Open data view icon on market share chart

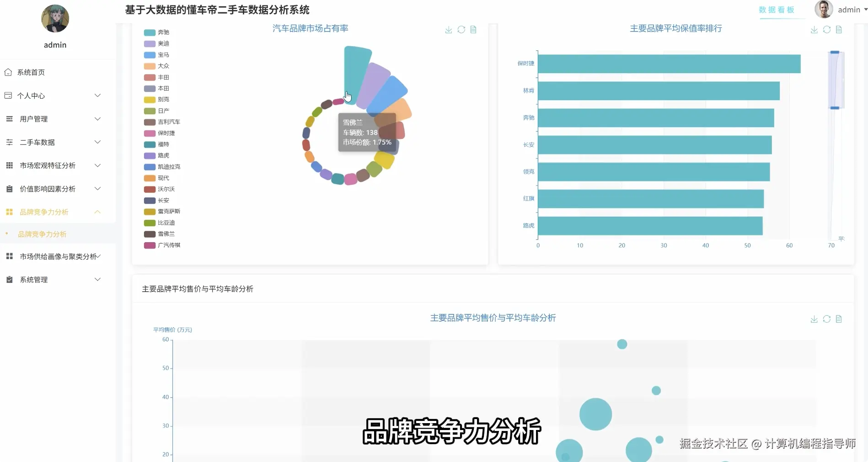(473, 30)
